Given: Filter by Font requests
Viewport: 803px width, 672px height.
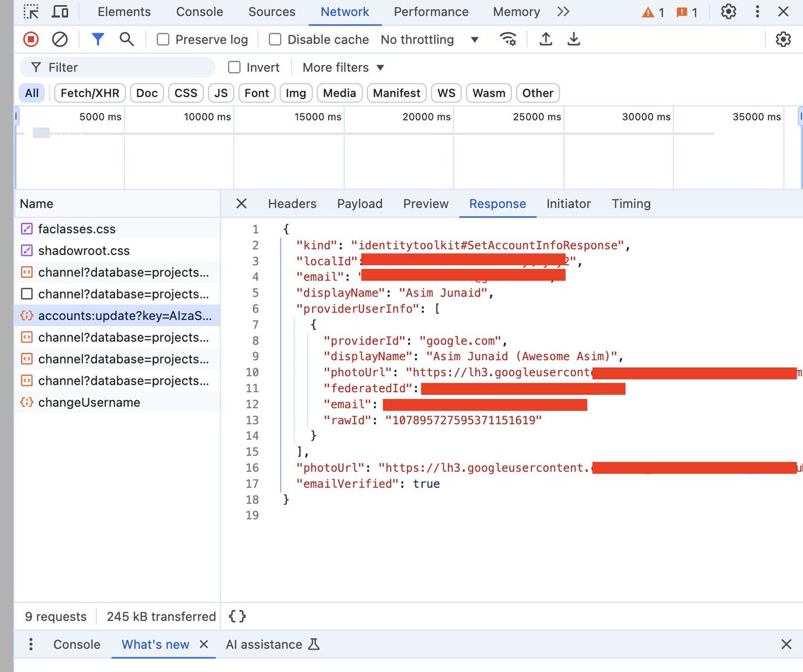Looking at the screenshot, I should tap(256, 93).
